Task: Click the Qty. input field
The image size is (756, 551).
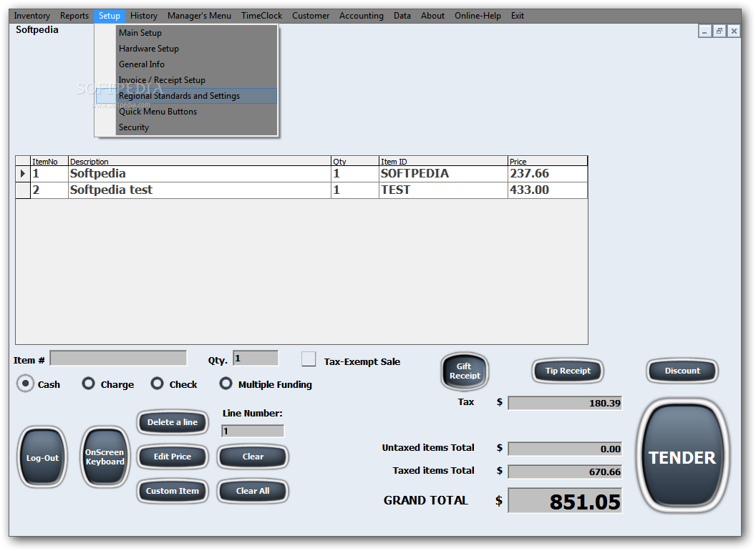Action: coord(256,358)
